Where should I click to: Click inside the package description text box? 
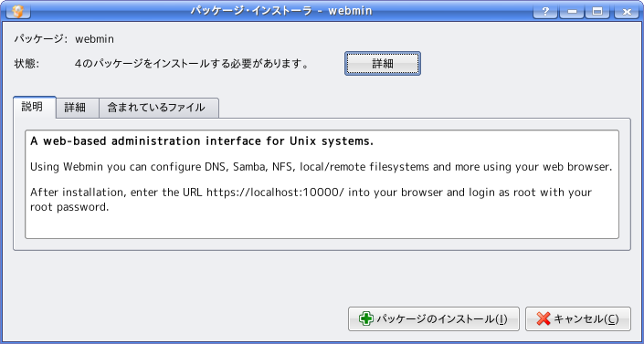click(x=322, y=184)
